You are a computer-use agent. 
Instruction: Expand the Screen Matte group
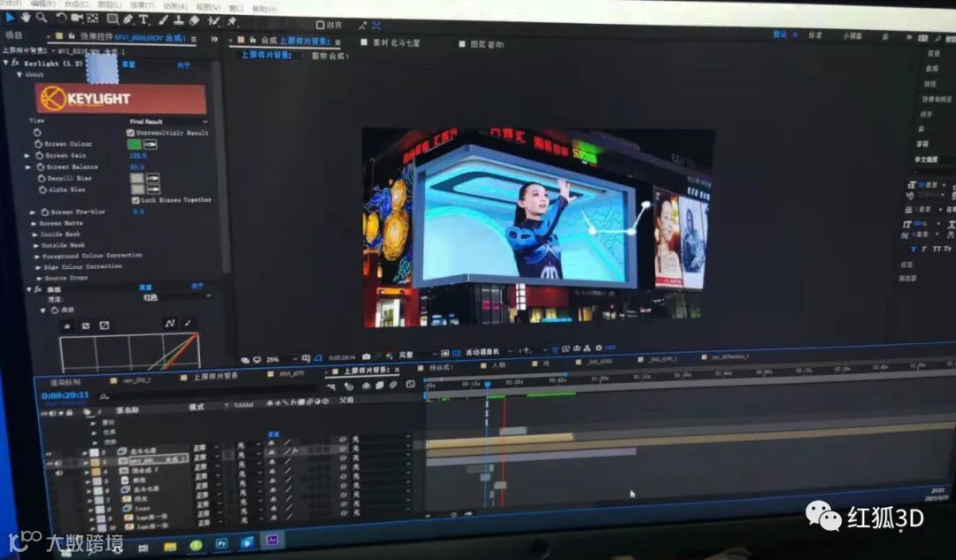click(35, 223)
